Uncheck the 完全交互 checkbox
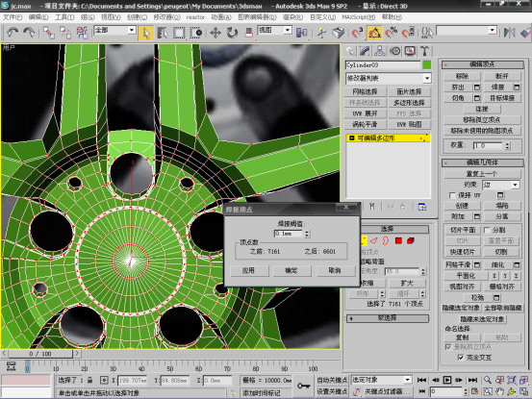Image resolution: width=532 pixels, height=399 pixels. (461, 358)
